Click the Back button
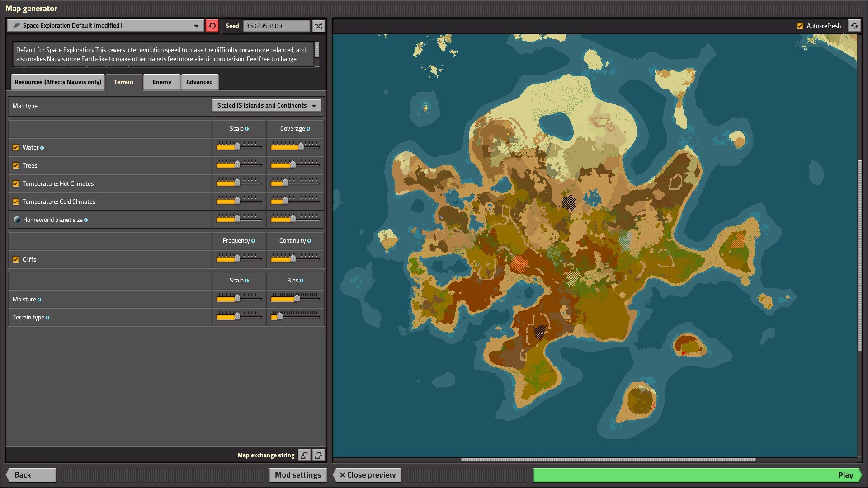The width and height of the screenshot is (868, 488). point(31,475)
